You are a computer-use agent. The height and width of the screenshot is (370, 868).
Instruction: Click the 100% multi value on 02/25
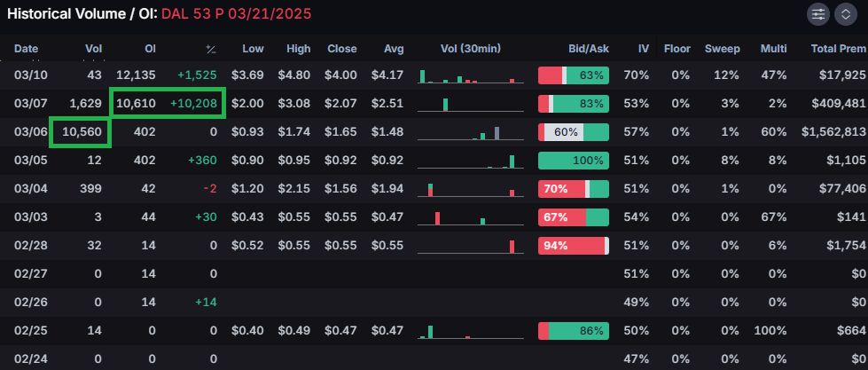(770, 331)
